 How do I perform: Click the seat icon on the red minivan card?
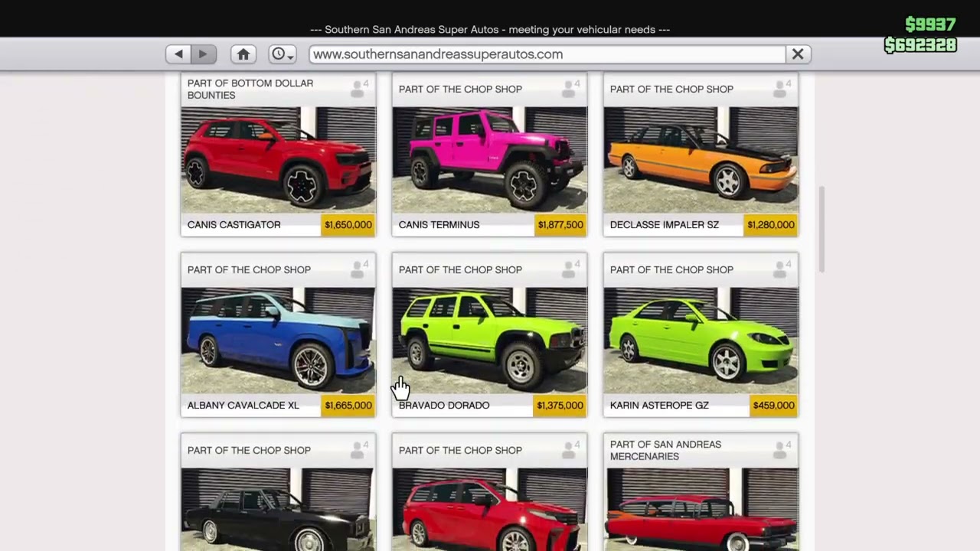click(570, 450)
